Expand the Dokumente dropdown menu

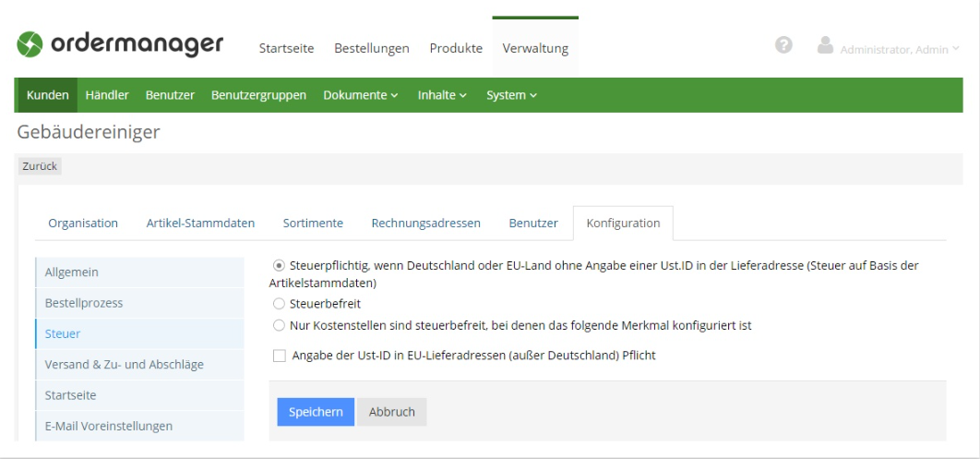pyautogui.click(x=360, y=95)
